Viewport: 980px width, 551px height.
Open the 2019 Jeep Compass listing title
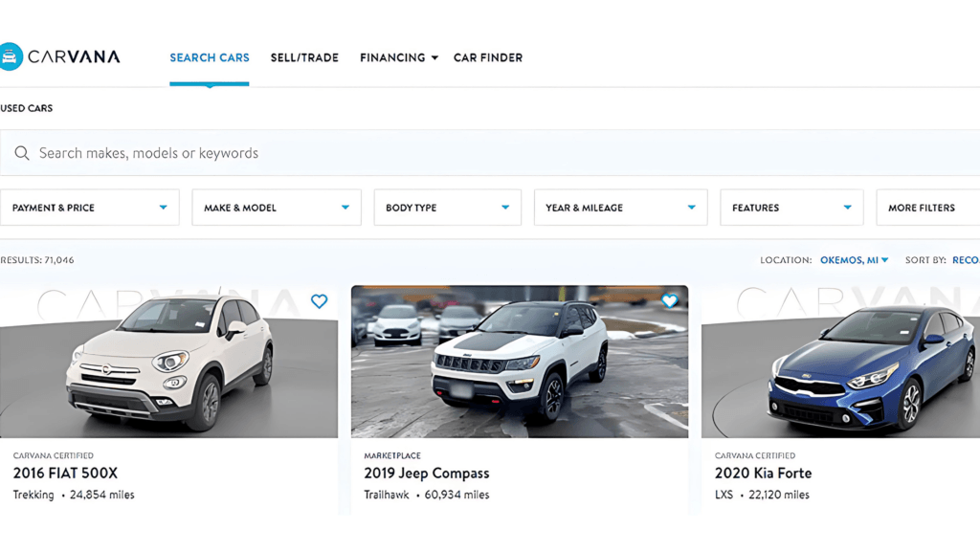click(426, 474)
